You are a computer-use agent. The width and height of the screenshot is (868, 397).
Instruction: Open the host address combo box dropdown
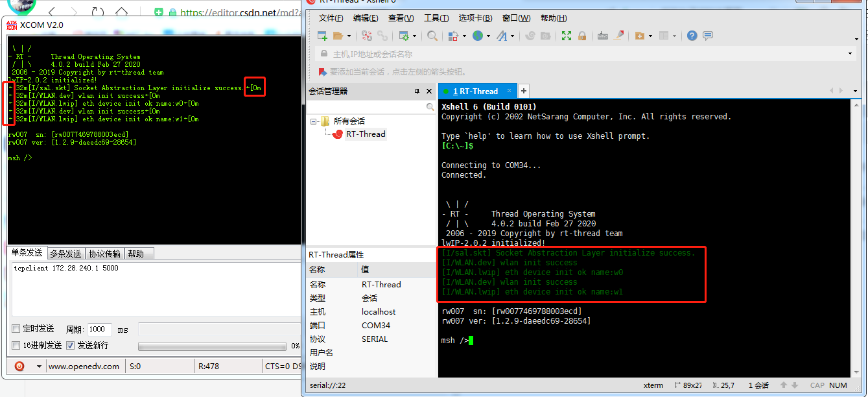[850, 53]
